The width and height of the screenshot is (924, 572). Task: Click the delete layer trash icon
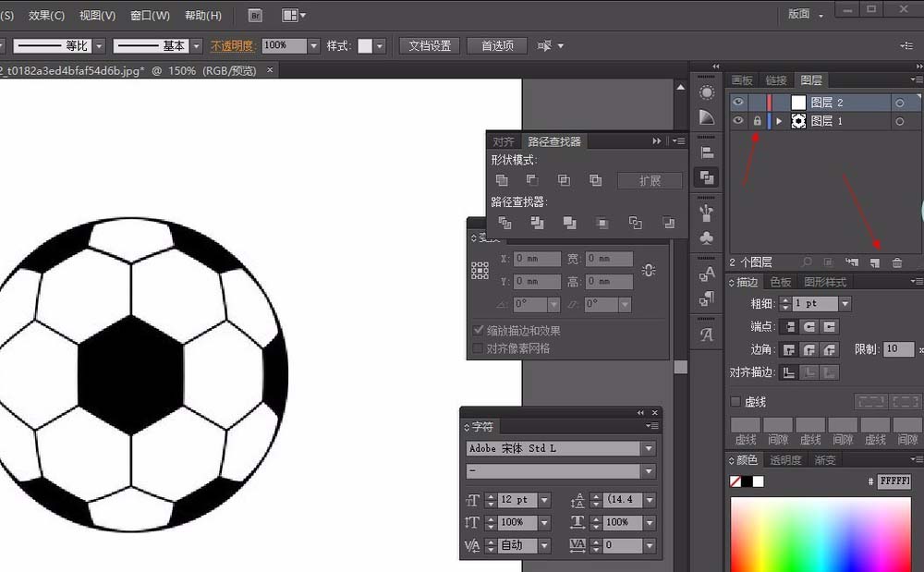pyautogui.click(x=897, y=263)
